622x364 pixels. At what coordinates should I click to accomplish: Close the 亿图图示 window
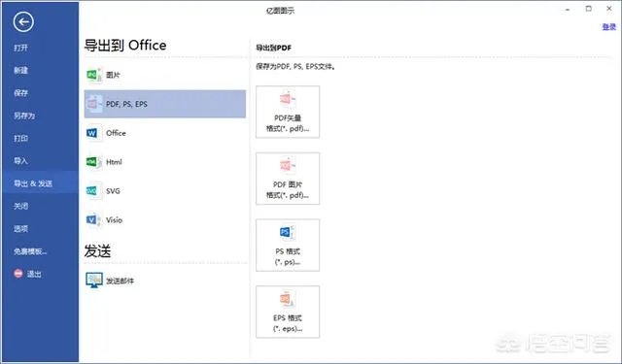(609, 9)
